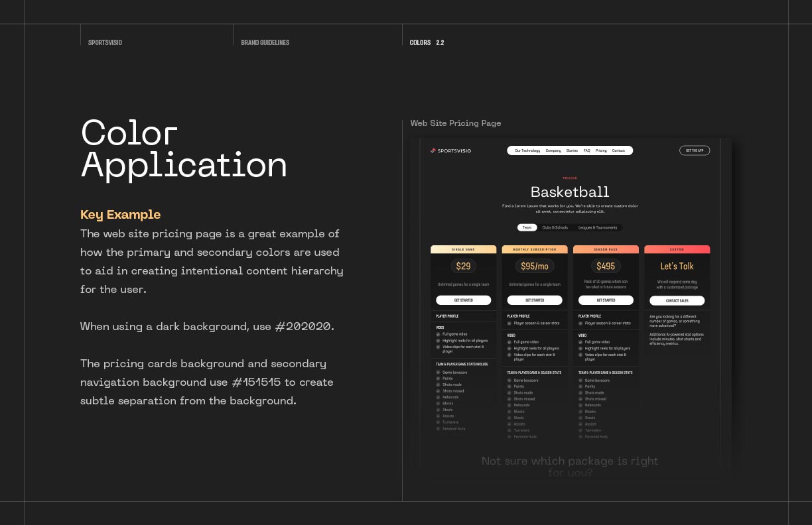Click the $95/mo price badge

[x=535, y=266]
